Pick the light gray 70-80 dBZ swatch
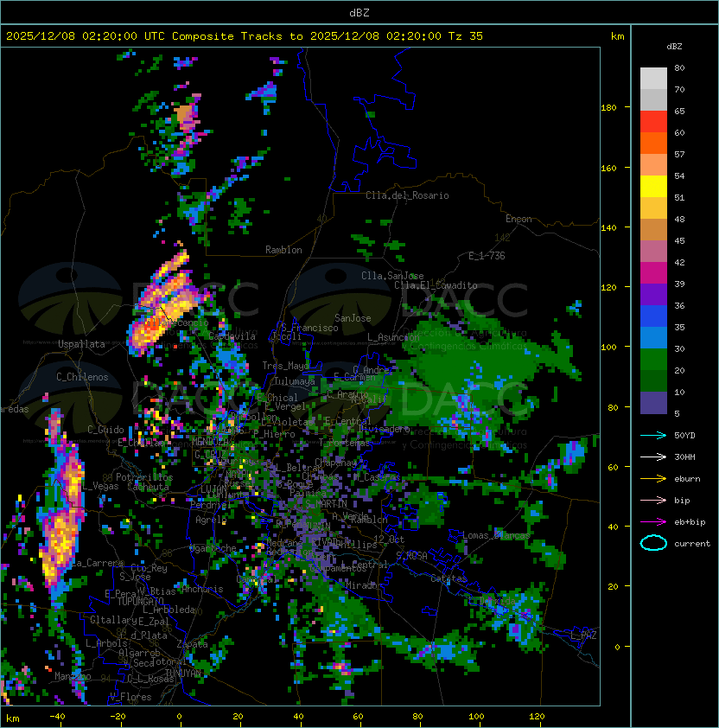Image resolution: width=719 pixels, height=728 pixels. (653, 78)
